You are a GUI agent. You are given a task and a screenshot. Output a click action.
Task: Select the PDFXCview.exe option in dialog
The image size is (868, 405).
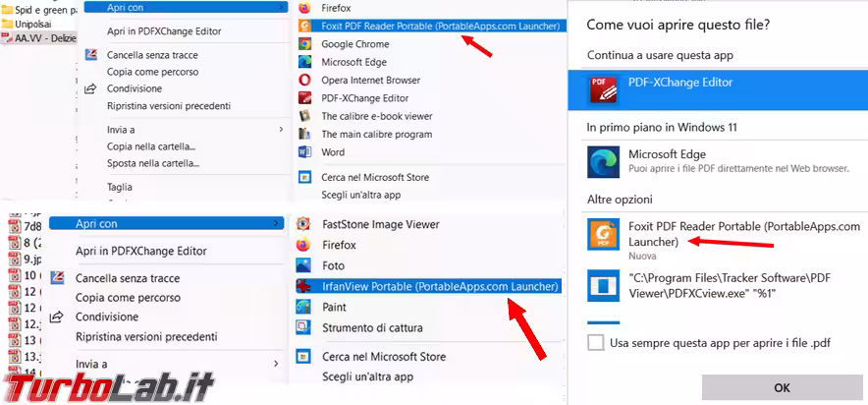pos(725,284)
